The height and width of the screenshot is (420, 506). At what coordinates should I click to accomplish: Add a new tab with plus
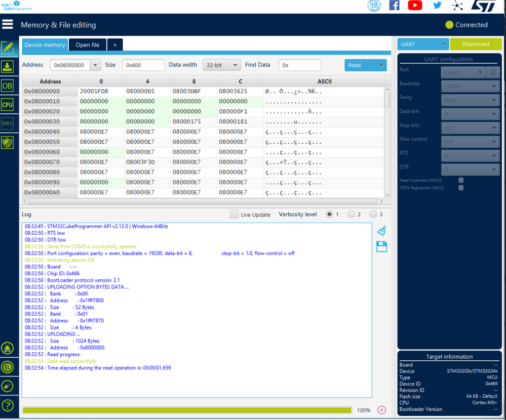(115, 45)
